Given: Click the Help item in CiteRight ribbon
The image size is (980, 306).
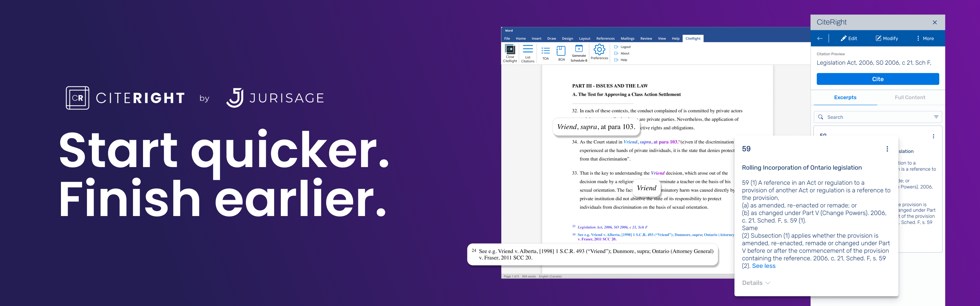Looking at the screenshot, I should 620,60.
